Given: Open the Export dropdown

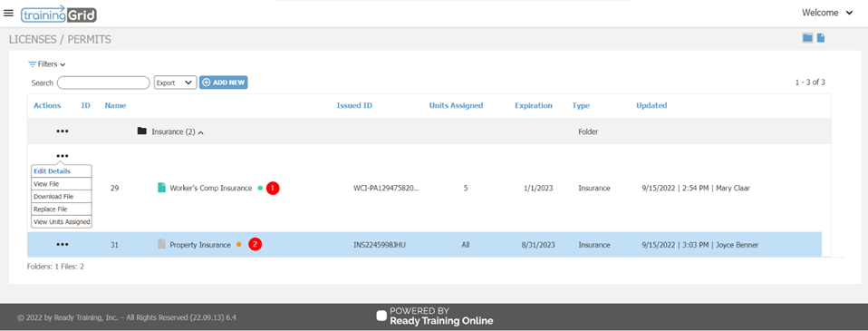Looking at the screenshot, I should coord(175,83).
